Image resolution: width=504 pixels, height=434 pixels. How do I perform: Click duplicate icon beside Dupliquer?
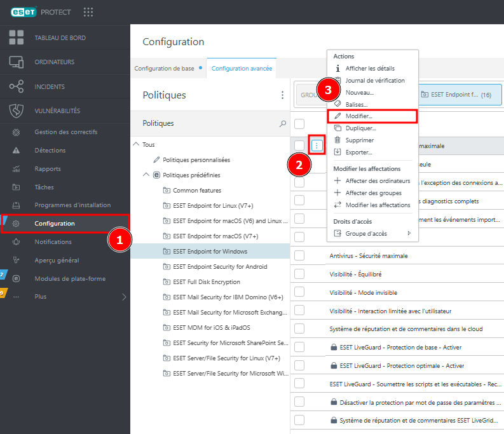pos(337,128)
